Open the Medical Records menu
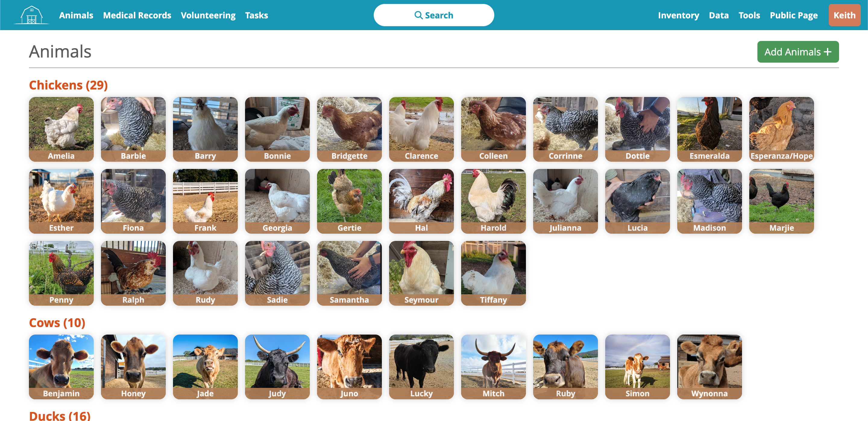The width and height of the screenshot is (868, 421). [137, 15]
